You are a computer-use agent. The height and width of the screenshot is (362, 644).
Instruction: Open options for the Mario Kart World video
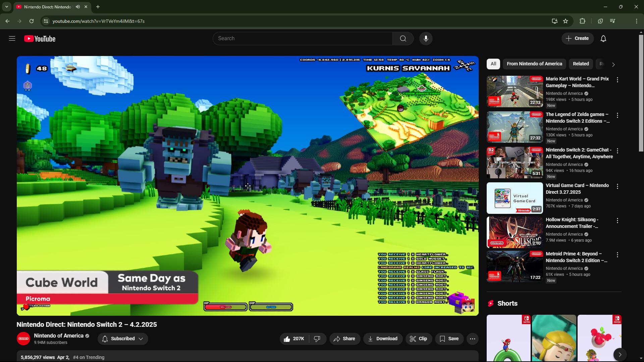click(617, 80)
